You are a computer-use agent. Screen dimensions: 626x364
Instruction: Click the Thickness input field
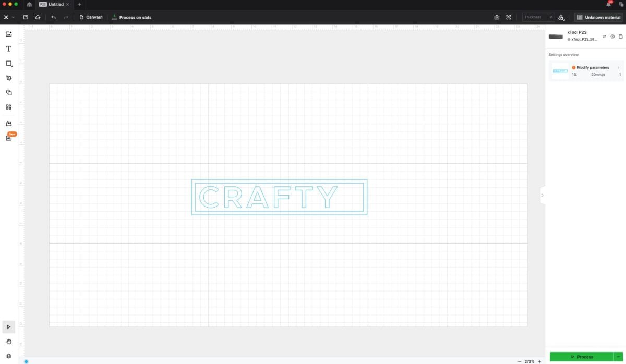click(534, 17)
